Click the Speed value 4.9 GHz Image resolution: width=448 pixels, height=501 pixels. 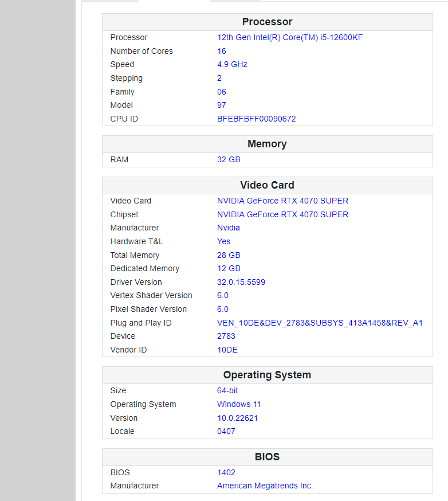click(x=232, y=65)
